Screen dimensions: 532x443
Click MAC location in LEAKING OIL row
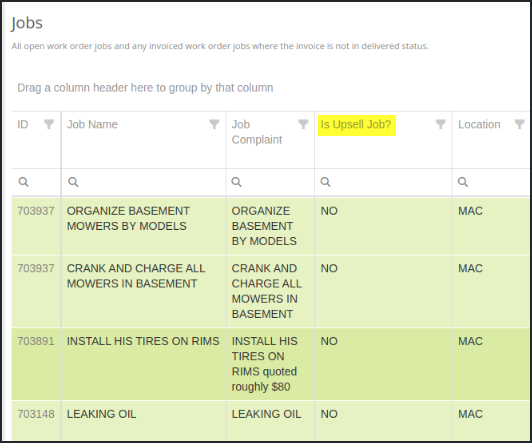tap(470, 414)
